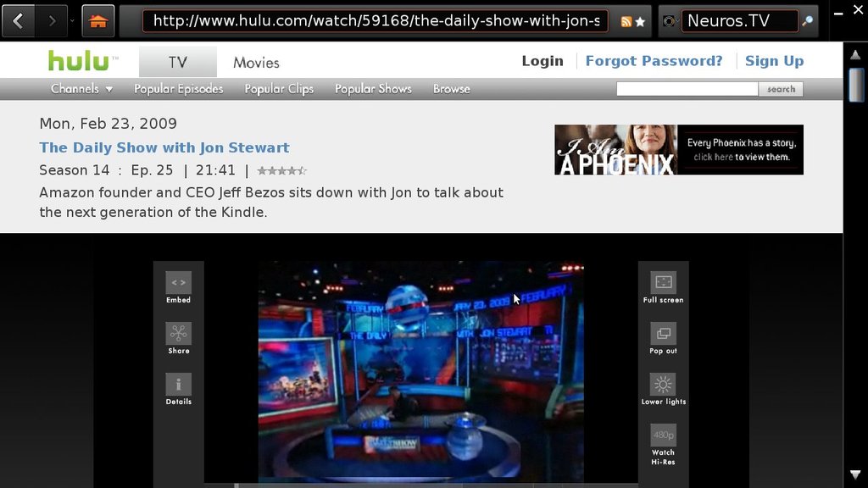Switch the player to Full screen
868x488 pixels.
[663, 288]
